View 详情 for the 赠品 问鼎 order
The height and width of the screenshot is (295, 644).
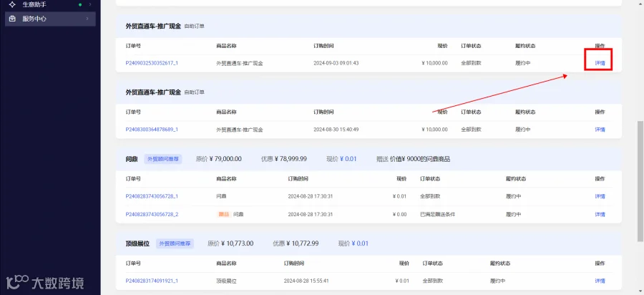600,215
